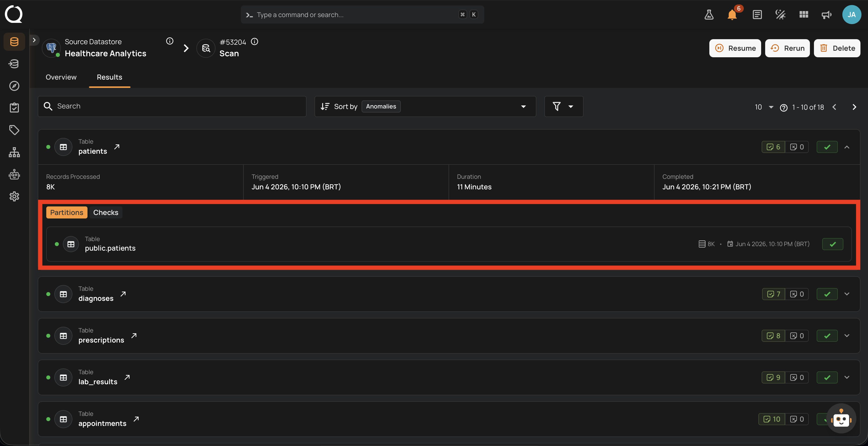
Task: Open the Sort by Anomalies dropdown
Action: click(425, 106)
